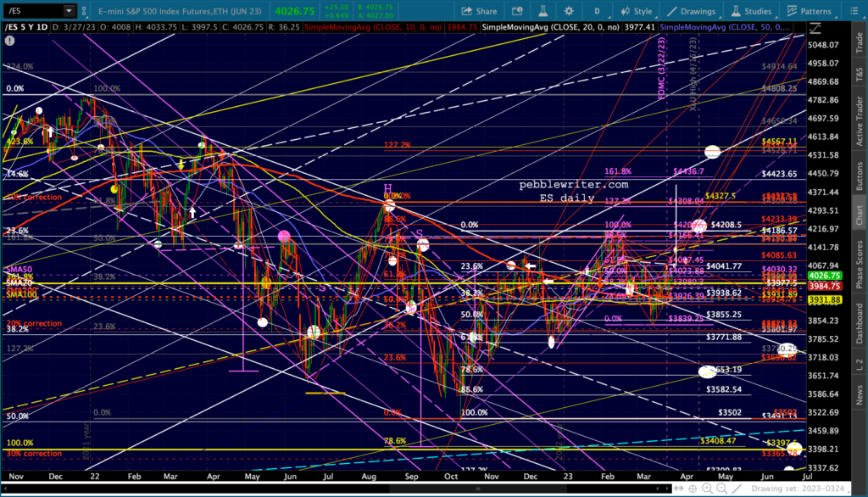This screenshot has height=497, width=868.
Task: Click the exclamation alert icon on chart
Action: click(x=9, y=41)
